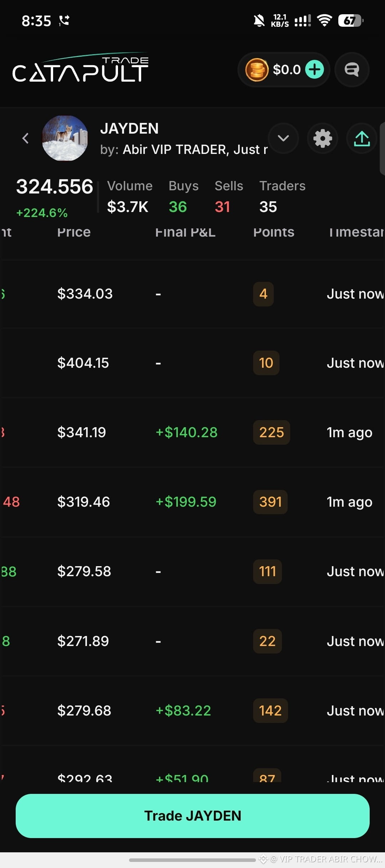Open settings gear for JAYDEN
Image resolution: width=385 pixels, height=868 pixels.
(323, 138)
